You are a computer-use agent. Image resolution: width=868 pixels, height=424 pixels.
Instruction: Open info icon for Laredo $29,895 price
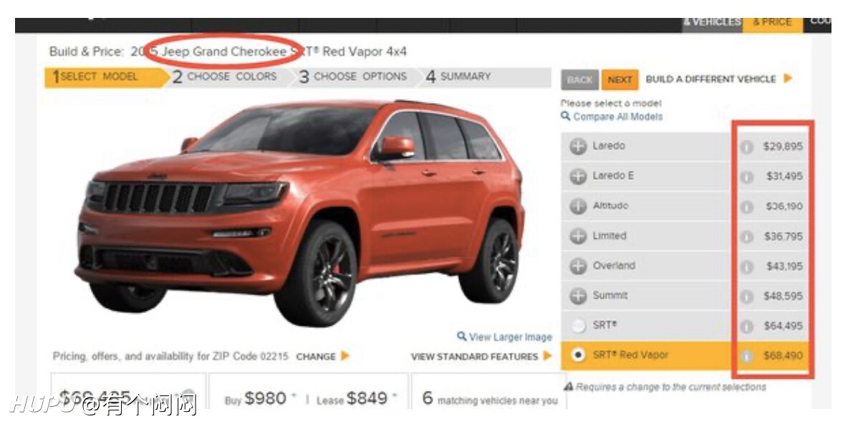[747, 147]
